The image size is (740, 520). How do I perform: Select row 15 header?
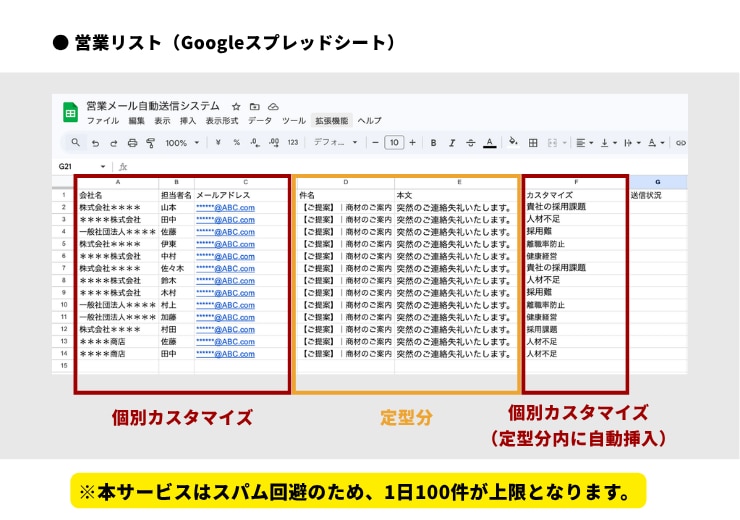[64, 366]
